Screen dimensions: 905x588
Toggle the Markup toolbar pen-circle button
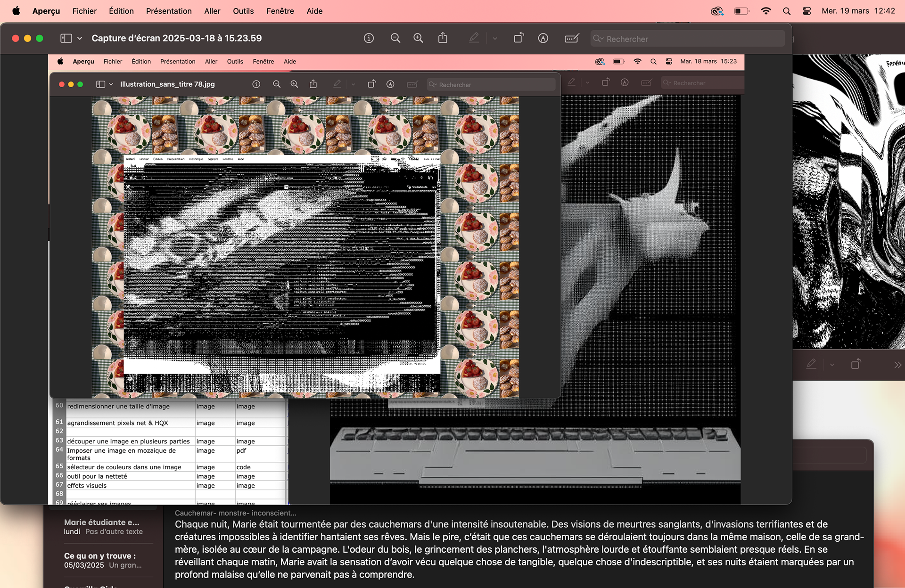tap(543, 38)
